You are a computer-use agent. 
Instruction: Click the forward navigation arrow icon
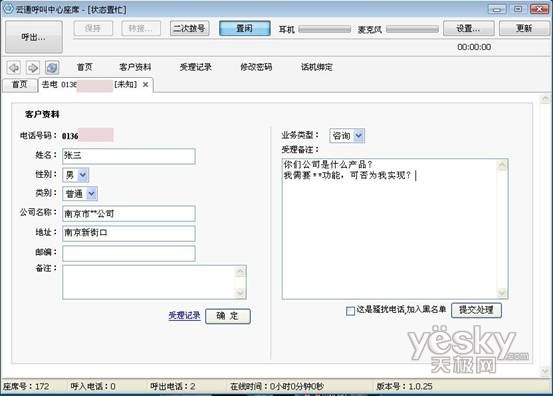(x=33, y=67)
